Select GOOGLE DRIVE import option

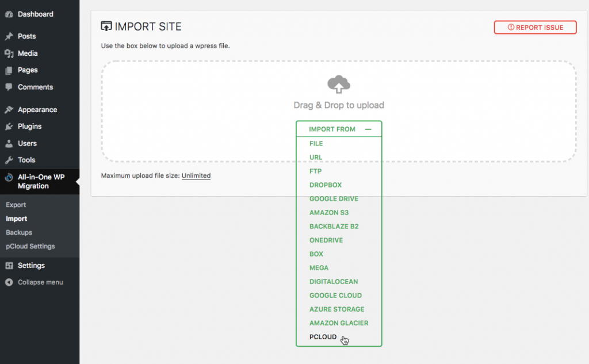click(334, 199)
